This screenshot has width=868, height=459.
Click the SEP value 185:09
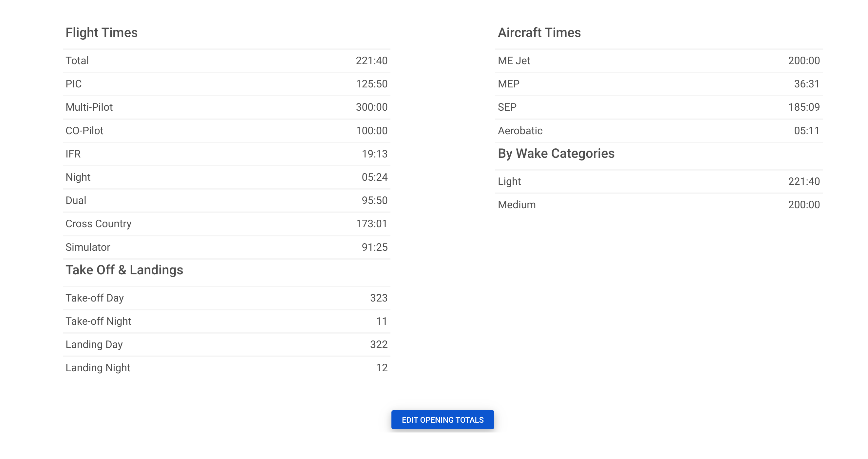point(804,107)
